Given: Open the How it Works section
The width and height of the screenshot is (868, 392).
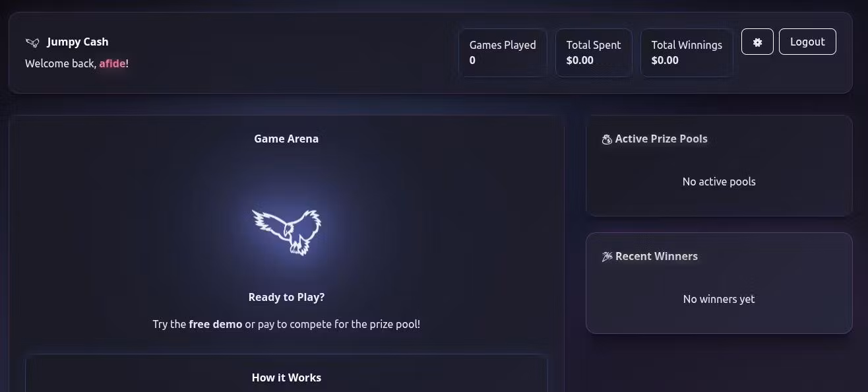Looking at the screenshot, I should pyautogui.click(x=286, y=377).
